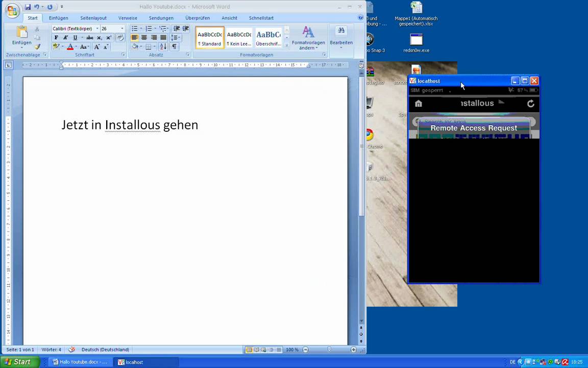The width and height of the screenshot is (588, 368).
Task: Open the font size dropdown
Action: 122,29
